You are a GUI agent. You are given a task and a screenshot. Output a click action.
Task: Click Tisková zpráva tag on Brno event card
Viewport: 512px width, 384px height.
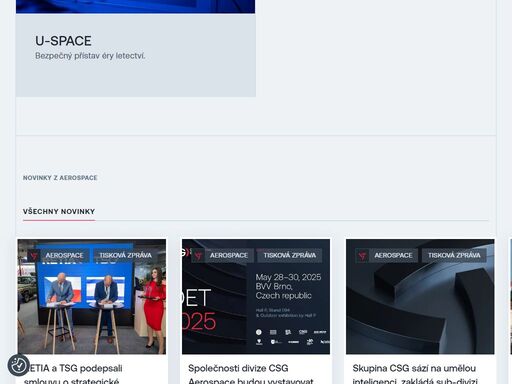tap(290, 256)
